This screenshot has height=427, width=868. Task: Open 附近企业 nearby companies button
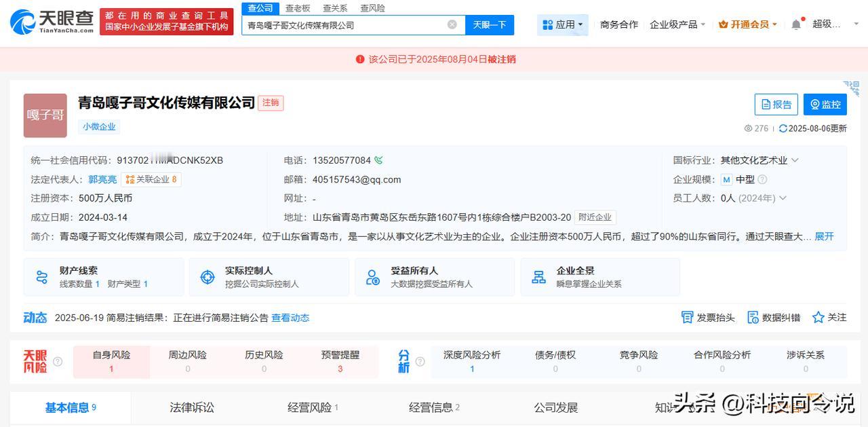(595, 217)
